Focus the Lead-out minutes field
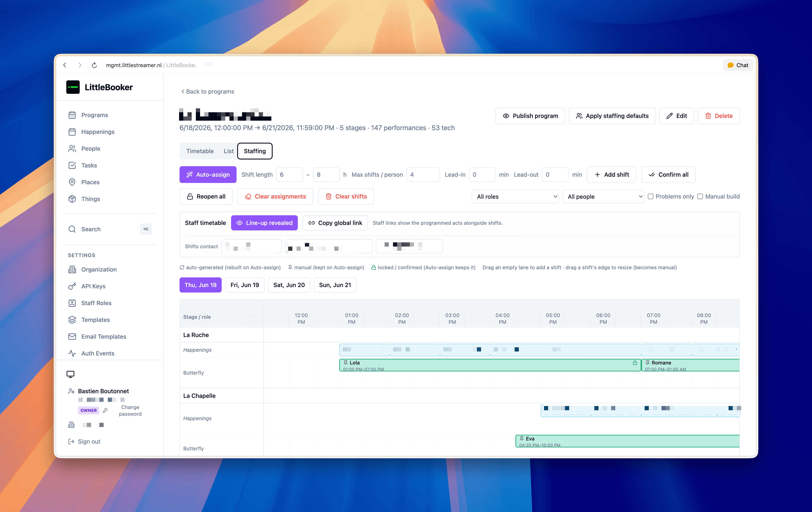Screen dimensions: 812x512 555,175
